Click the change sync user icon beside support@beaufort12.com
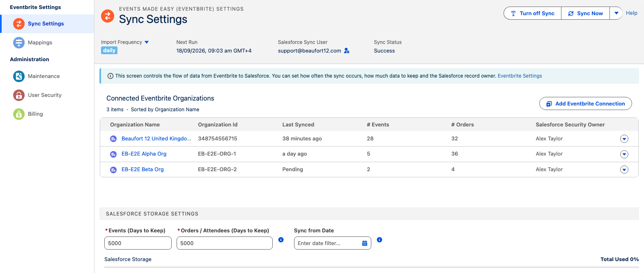Screen dimensions: 644x273 347,51
